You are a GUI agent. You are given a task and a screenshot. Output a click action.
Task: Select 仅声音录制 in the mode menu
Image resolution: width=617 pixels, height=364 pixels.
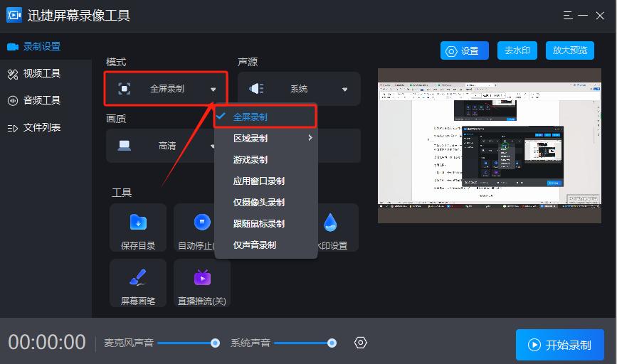tap(266, 245)
